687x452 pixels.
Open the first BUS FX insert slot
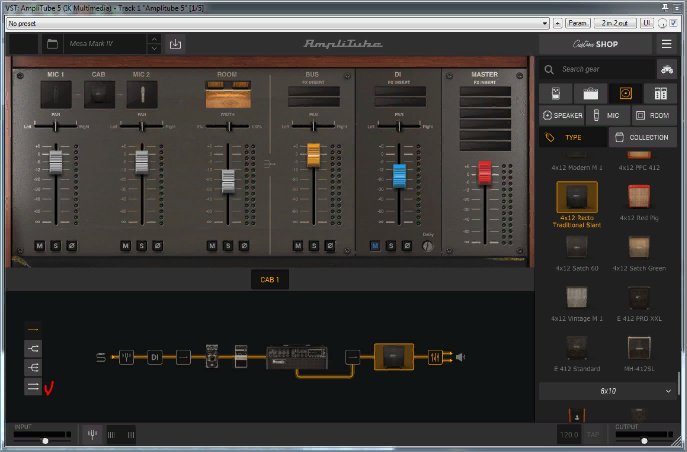tap(314, 91)
